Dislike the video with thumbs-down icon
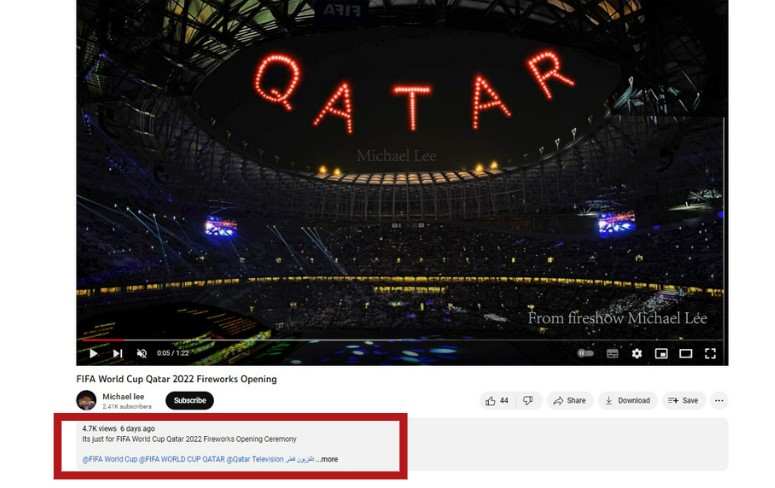 pos(528,400)
